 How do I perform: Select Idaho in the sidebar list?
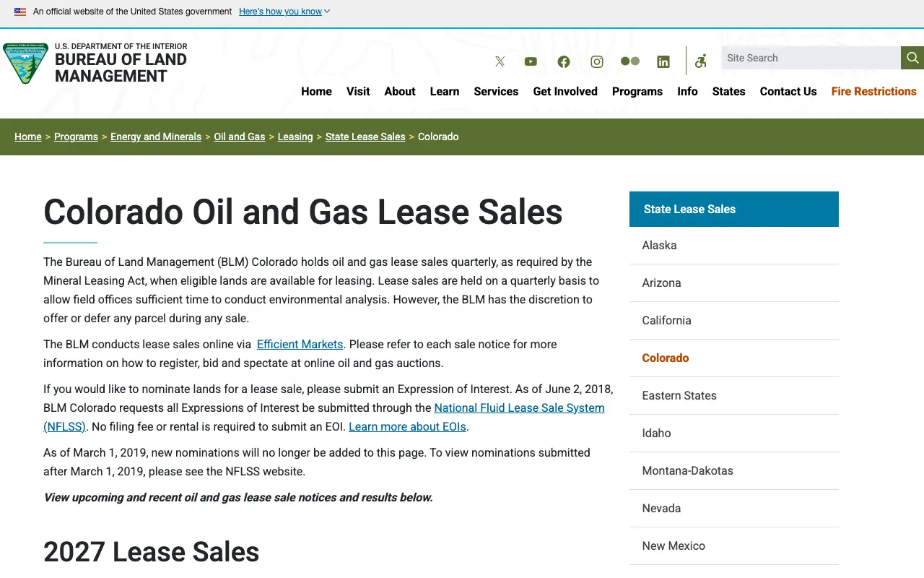734,433
